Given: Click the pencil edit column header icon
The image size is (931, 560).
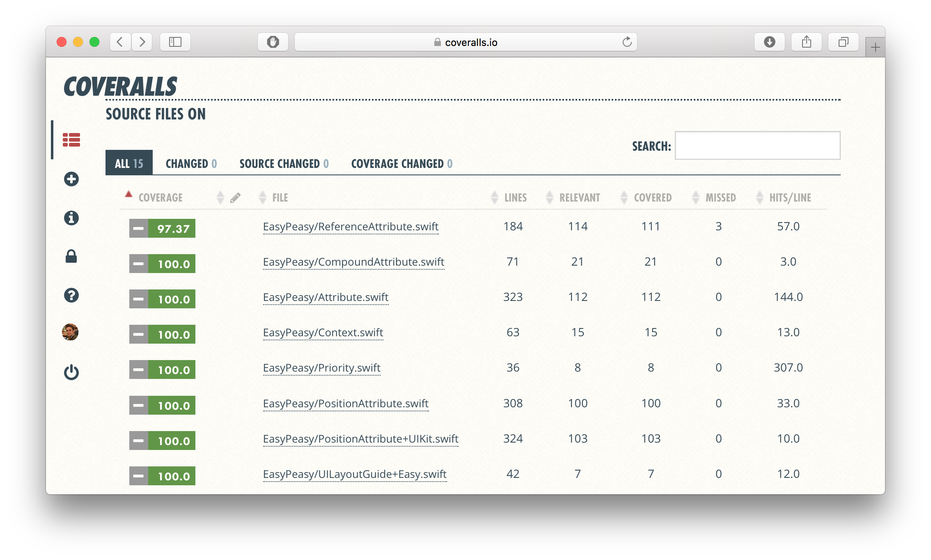Looking at the screenshot, I should (235, 198).
